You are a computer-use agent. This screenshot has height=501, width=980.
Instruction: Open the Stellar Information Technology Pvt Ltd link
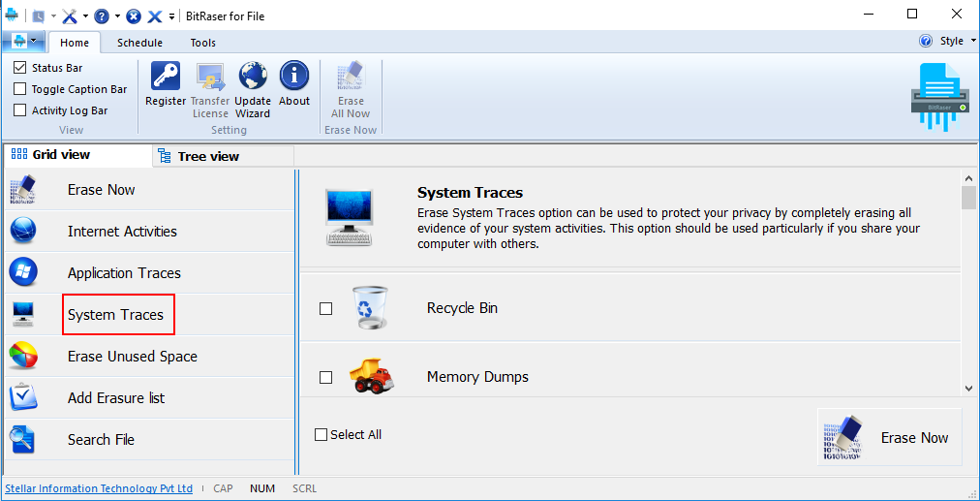tap(99, 488)
